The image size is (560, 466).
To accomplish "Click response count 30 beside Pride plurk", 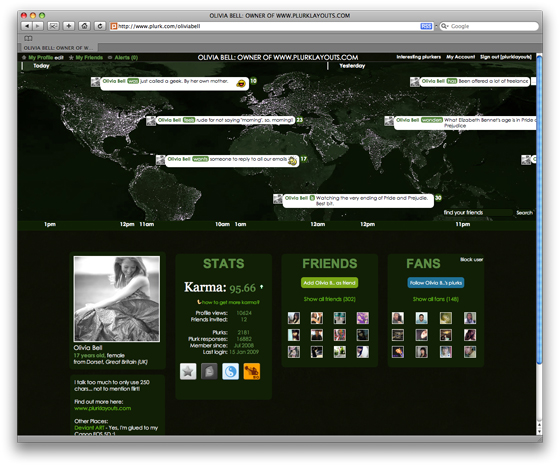I will click(x=438, y=197).
